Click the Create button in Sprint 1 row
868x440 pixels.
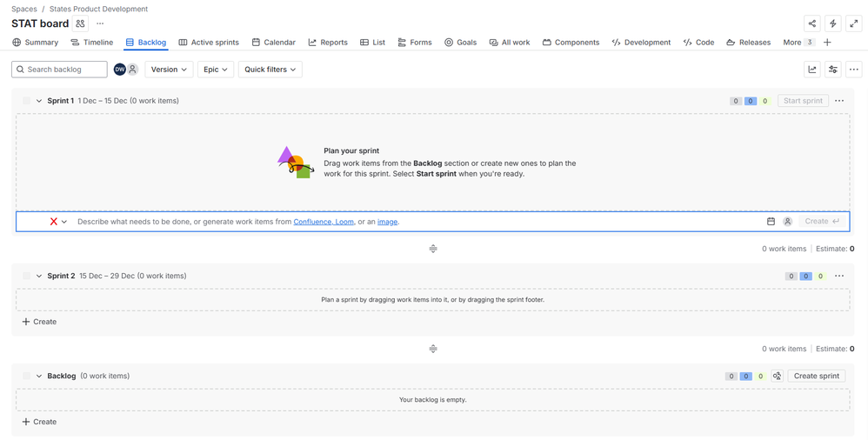[x=822, y=222]
